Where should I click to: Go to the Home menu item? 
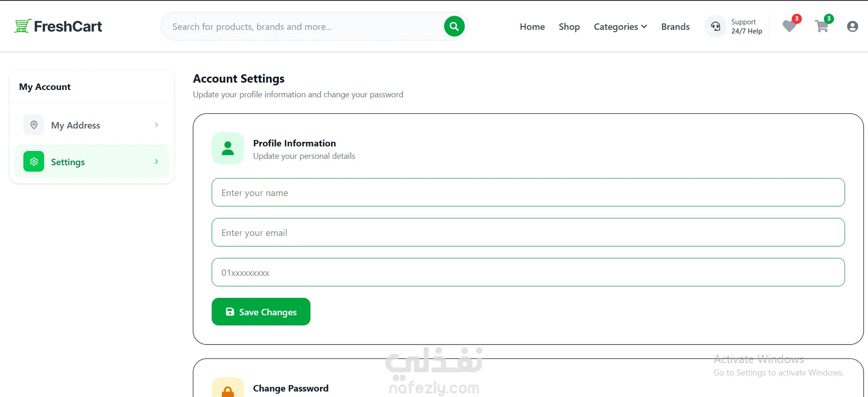532,27
